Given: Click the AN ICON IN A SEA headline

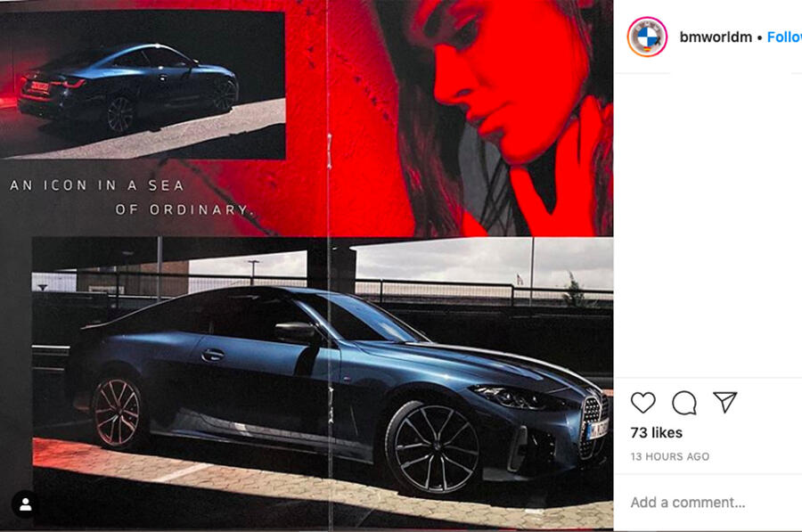Looking at the screenshot, I should pos(96,185).
